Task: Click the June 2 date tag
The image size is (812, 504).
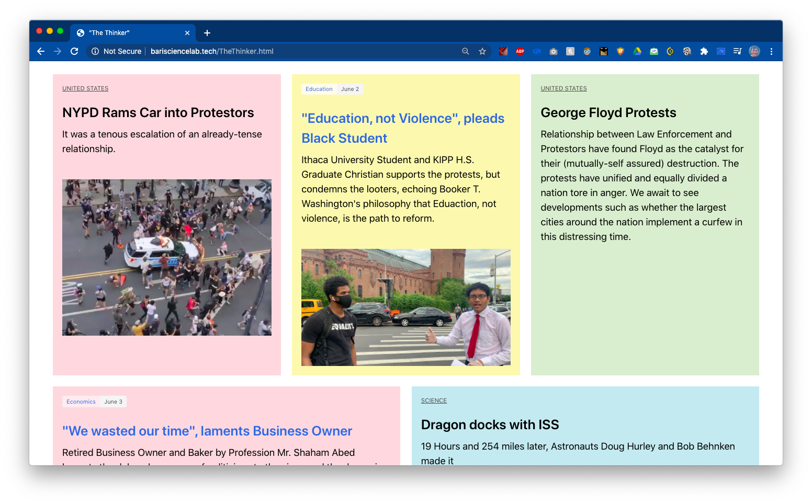Action: pos(350,89)
